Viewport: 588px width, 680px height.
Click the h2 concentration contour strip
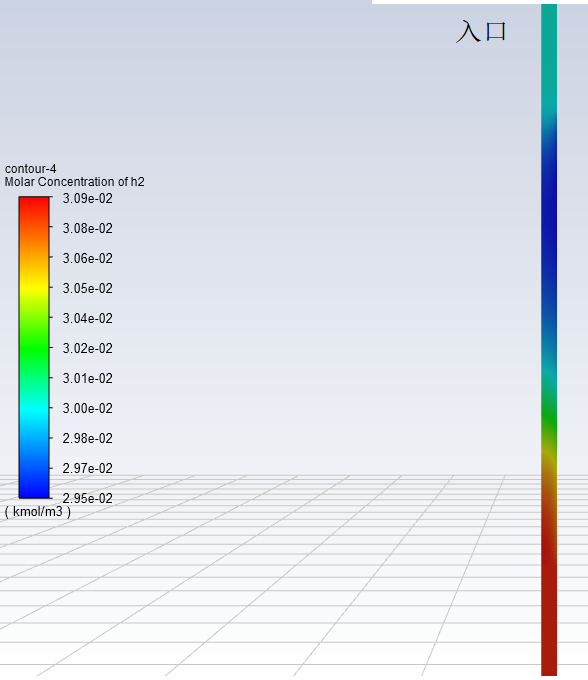point(549,340)
